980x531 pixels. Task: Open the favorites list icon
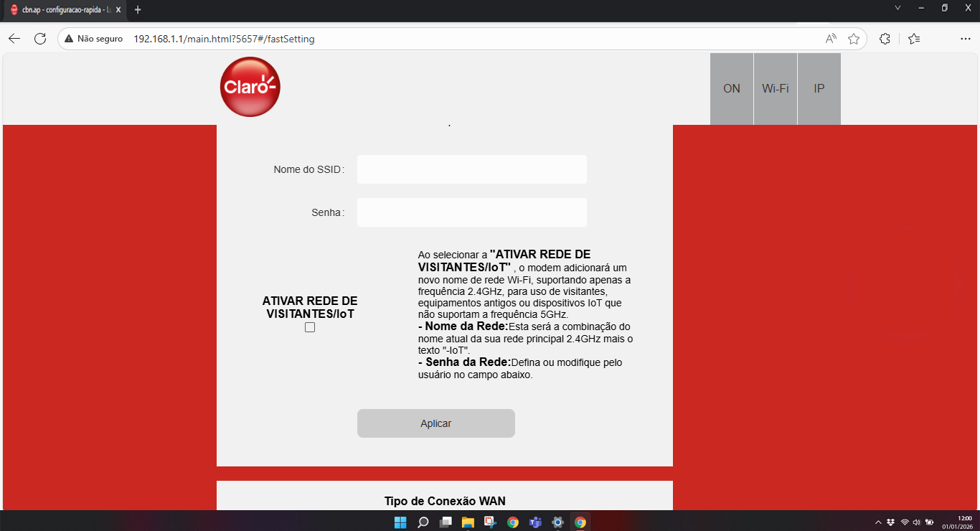[913, 39]
